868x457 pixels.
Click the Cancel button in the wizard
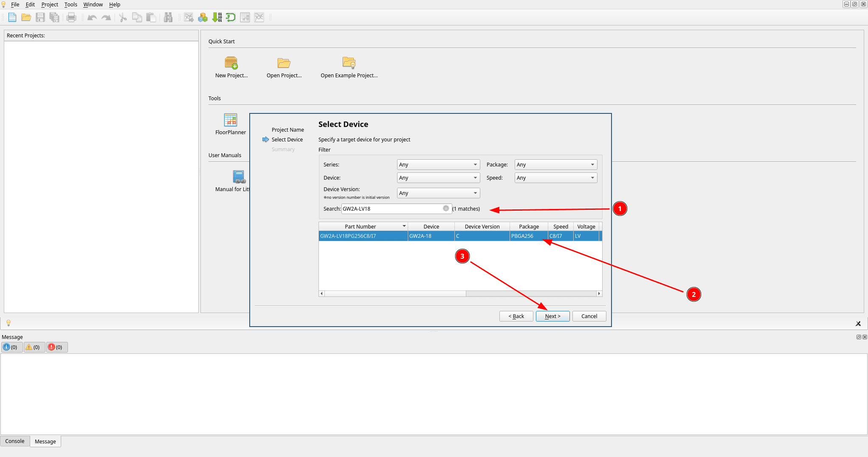click(x=589, y=316)
